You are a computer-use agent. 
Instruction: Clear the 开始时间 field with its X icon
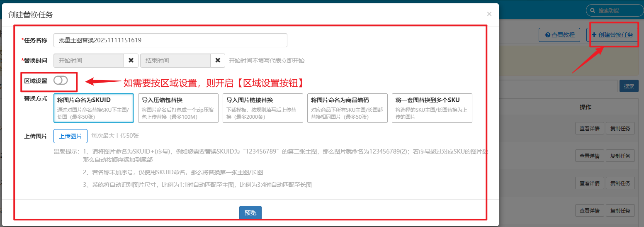coord(131,61)
